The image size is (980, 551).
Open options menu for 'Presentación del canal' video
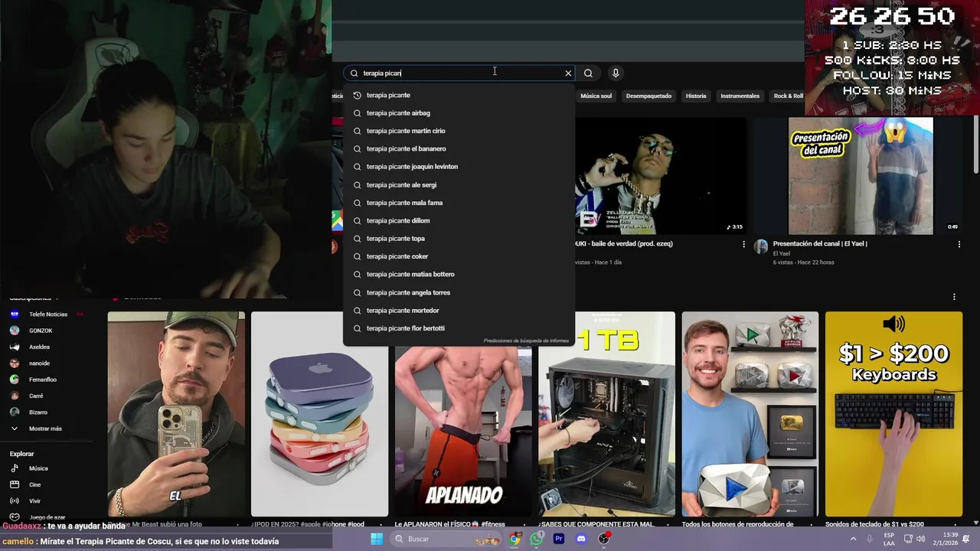tap(959, 244)
